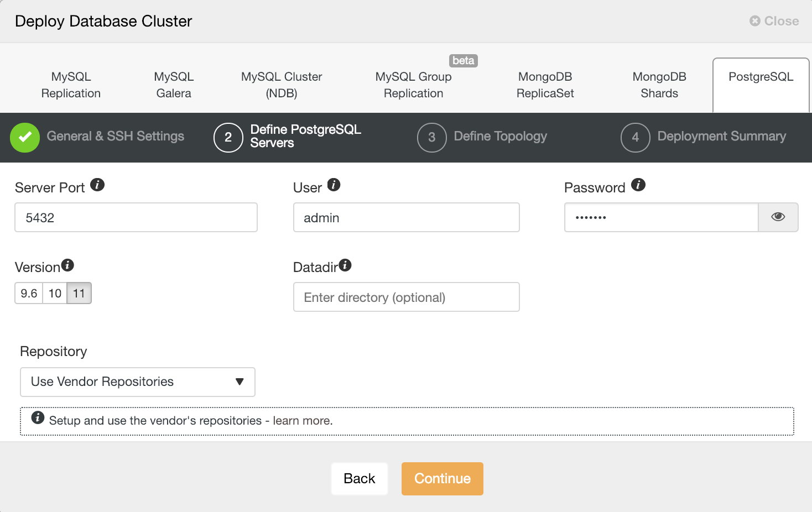Viewport: 812px width, 512px height.
Task: Click the User field info icon
Action: [334, 185]
